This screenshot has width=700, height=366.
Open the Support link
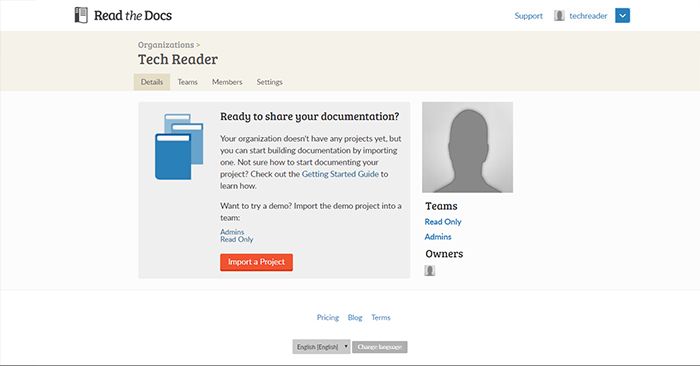click(529, 16)
